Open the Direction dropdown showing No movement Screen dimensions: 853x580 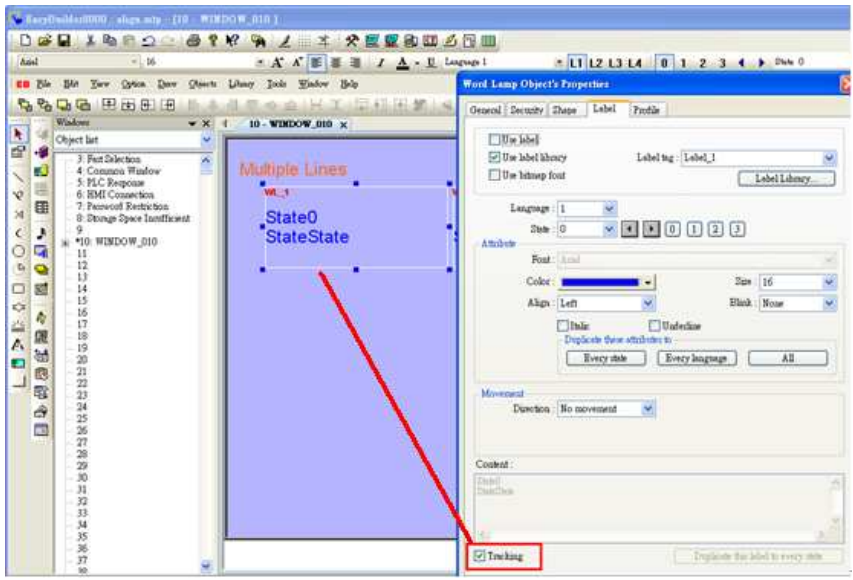(647, 409)
